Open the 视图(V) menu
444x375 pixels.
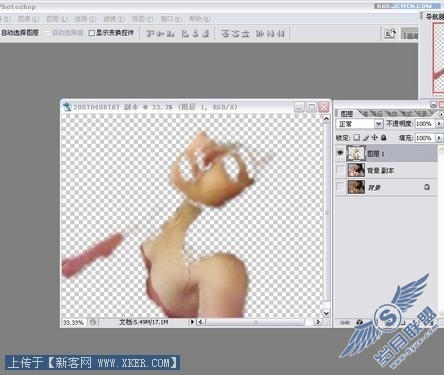(143, 19)
